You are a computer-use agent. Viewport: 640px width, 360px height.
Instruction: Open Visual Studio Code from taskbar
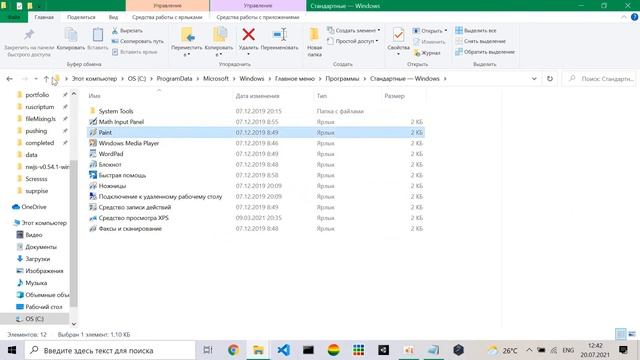(283, 350)
